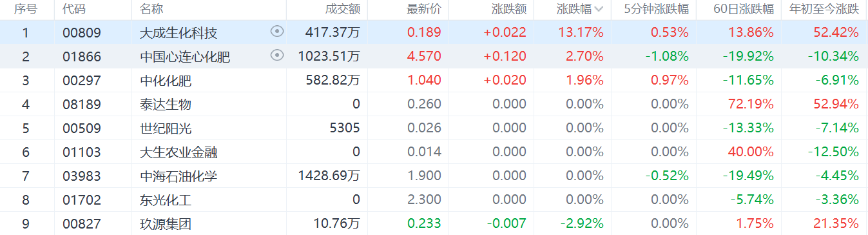Select stock code 01103 row
Image resolution: width=868 pixels, height=235 pixels.
click(434, 152)
